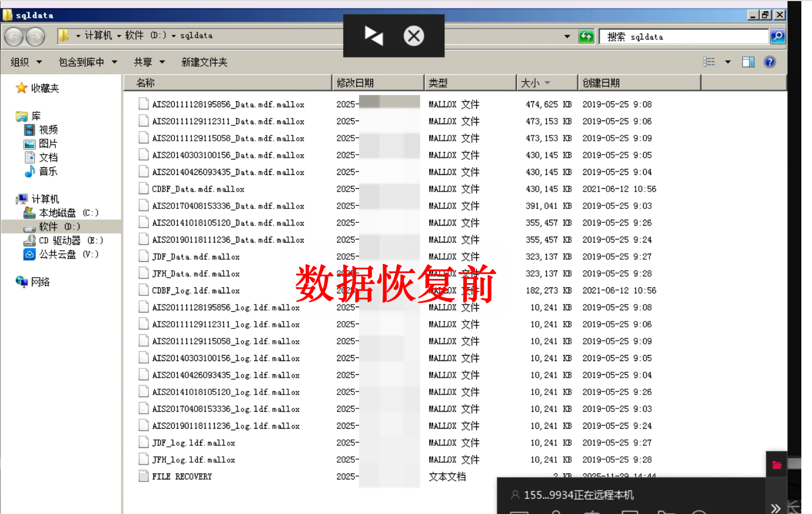Screen dimensions: 812x514
Task: Select file JFH_log.ldf.mallox
Action: click(x=193, y=460)
